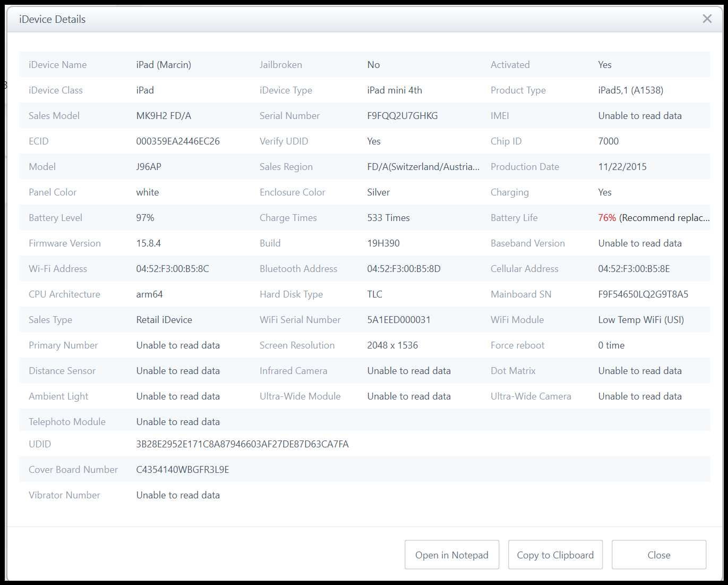
Task: Select Production Date 11/22/2015
Action: tap(622, 167)
